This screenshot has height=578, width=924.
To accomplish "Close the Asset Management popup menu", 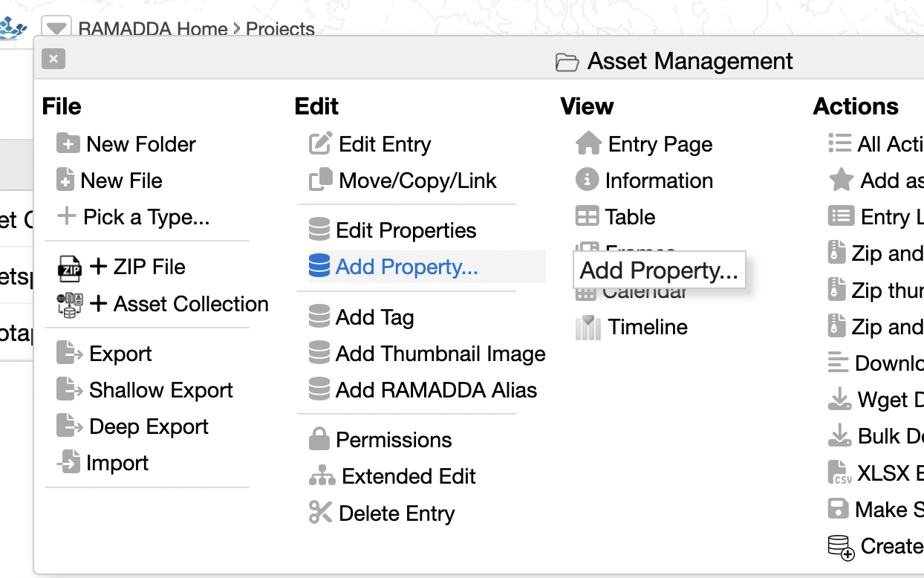I will click(53, 59).
